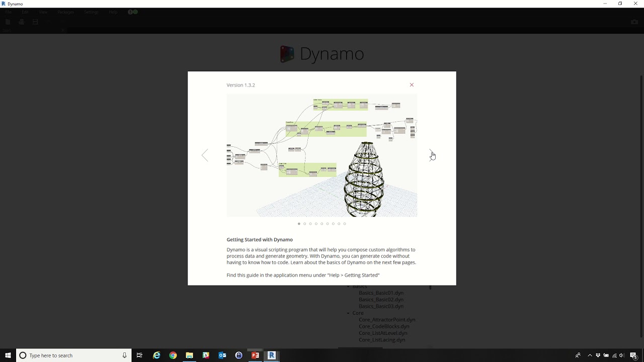Open Outlook from the taskbar
The image size is (644, 362).
tap(222, 355)
